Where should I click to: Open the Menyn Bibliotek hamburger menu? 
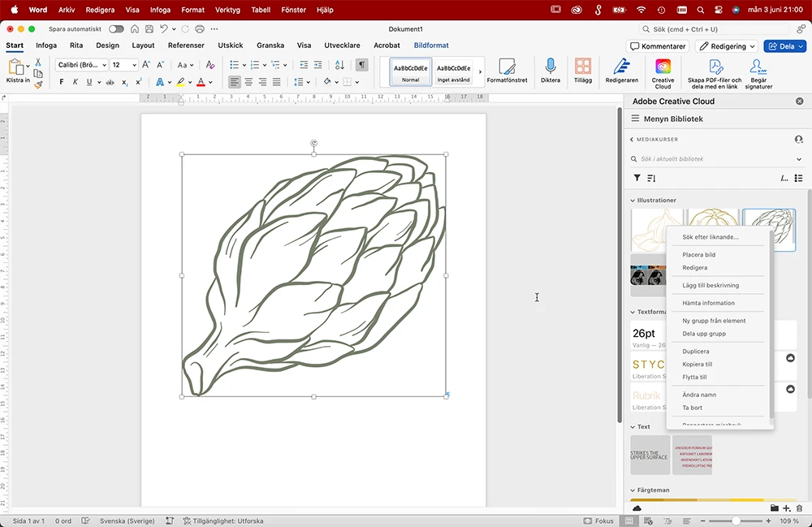[635, 119]
